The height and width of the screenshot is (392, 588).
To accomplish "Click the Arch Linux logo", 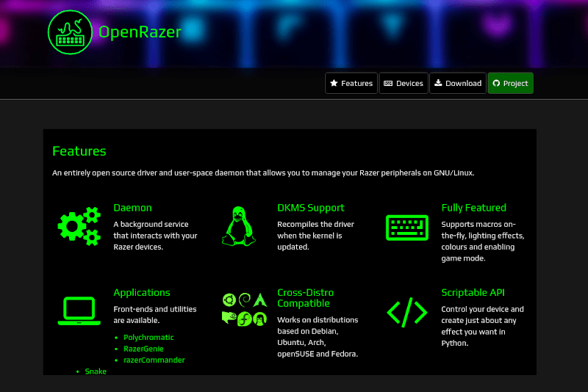I will pyautogui.click(x=259, y=300).
